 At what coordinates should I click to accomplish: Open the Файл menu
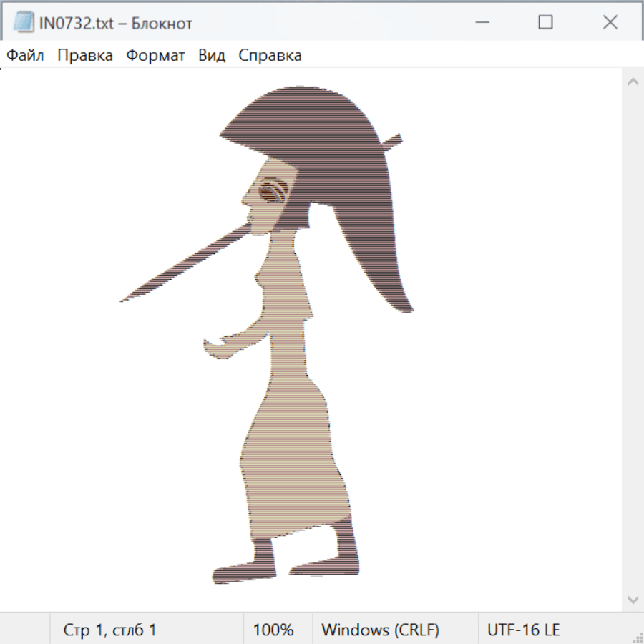[x=25, y=56]
